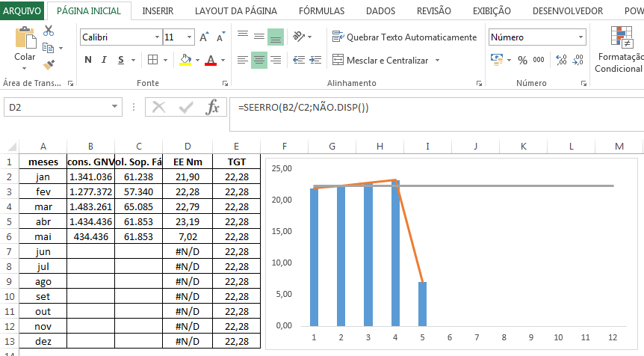Click the accounting currency format icon

pyautogui.click(x=497, y=60)
